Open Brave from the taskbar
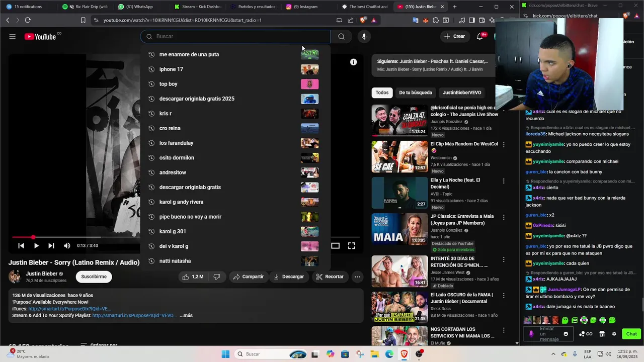644x362 pixels. 405,354
